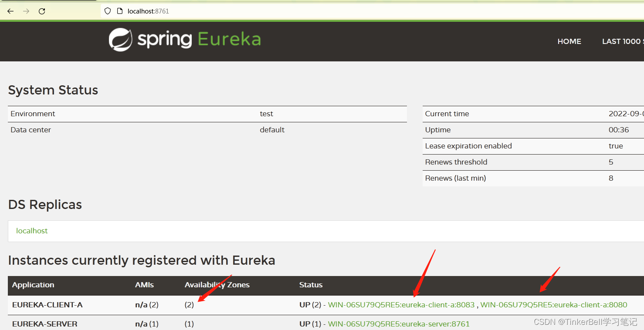Open the HOME nav item

pos(569,41)
